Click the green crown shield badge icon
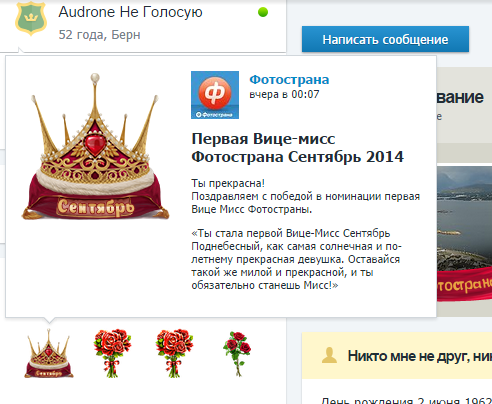 (31, 19)
